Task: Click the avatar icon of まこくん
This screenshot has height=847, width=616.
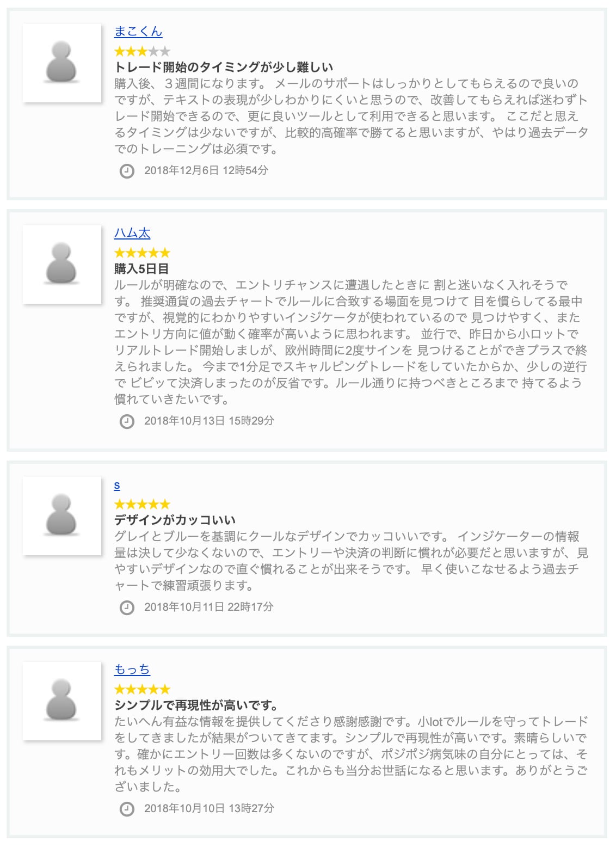Action: [61, 63]
